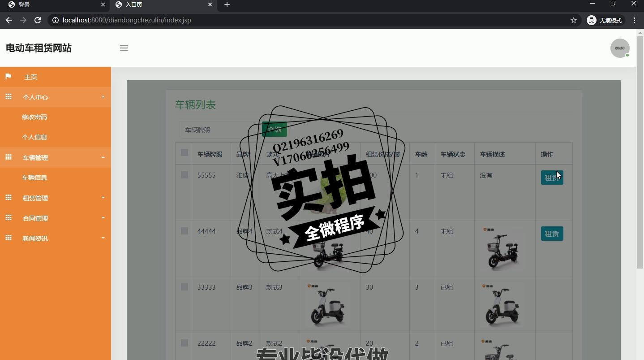The height and width of the screenshot is (360, 644).
Task: Click the flag icon beside 主页
Action: (x=8, y=77)
